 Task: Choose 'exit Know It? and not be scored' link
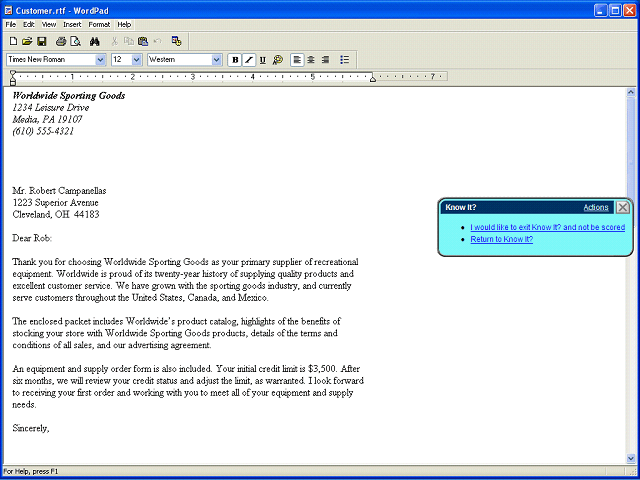(x=547, y=227)
